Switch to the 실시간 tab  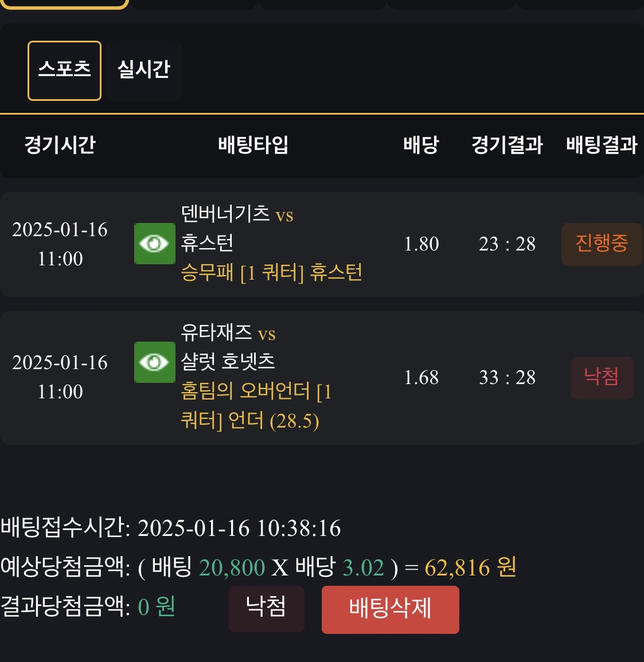click(x=144, y=70)
